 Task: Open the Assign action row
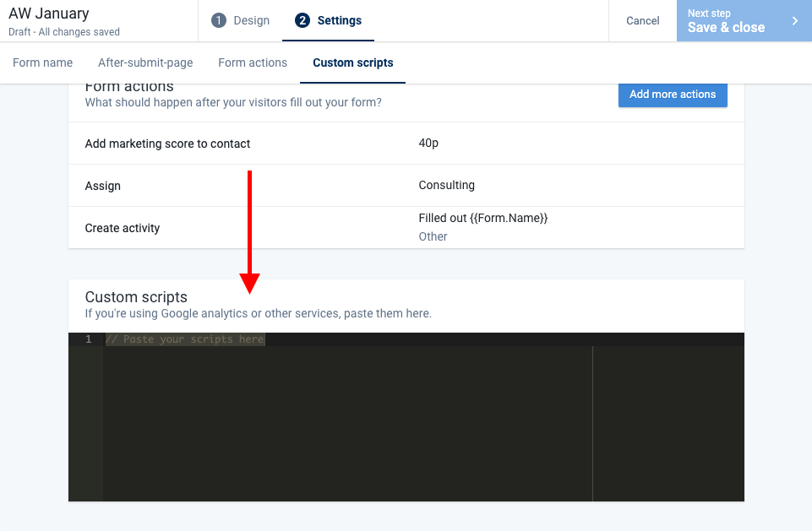102,186
